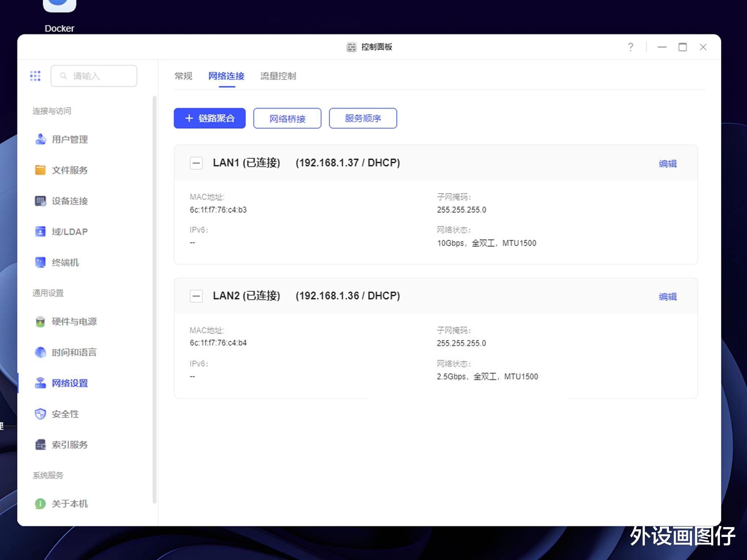Switch to Traffic Control (流量控制) tab
The image size is (747, 560).
tap(278, 76)
